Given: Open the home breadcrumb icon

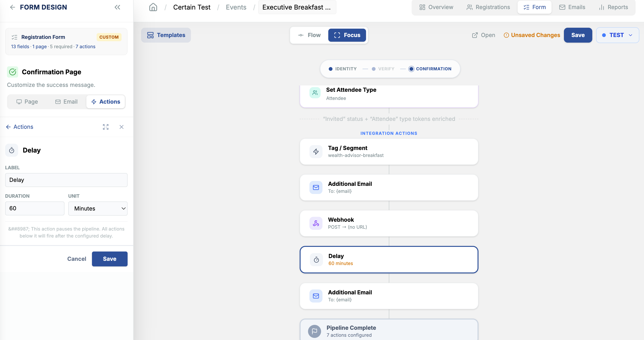Looking at the screenshot, I should tap(153, 7).
